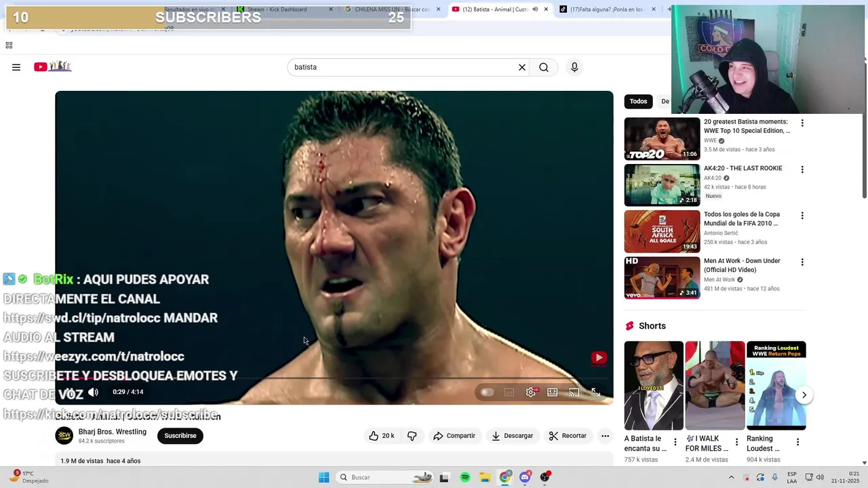Open 'AK4:20 - THE LAST ROOKIE' thumbnail
This screenshot has height=488, width=868.
pos(662,185)
